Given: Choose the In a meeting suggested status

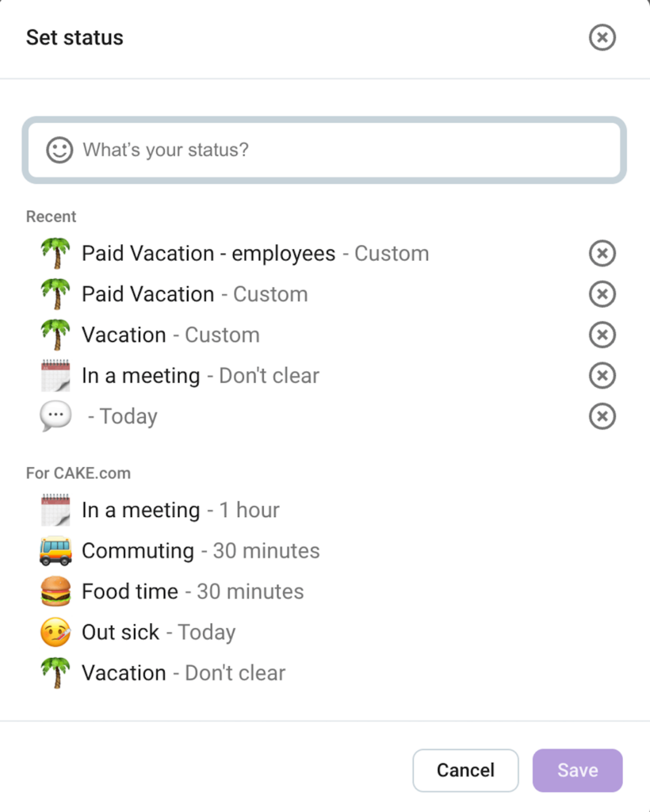Looking at the screenshot, I should 181,510.
